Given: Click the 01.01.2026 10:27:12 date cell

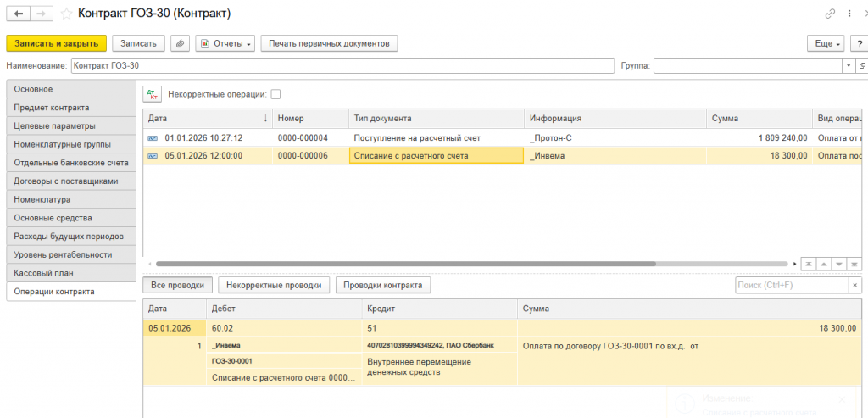Looking at the screenshot, I should click(x=208, y=138).
